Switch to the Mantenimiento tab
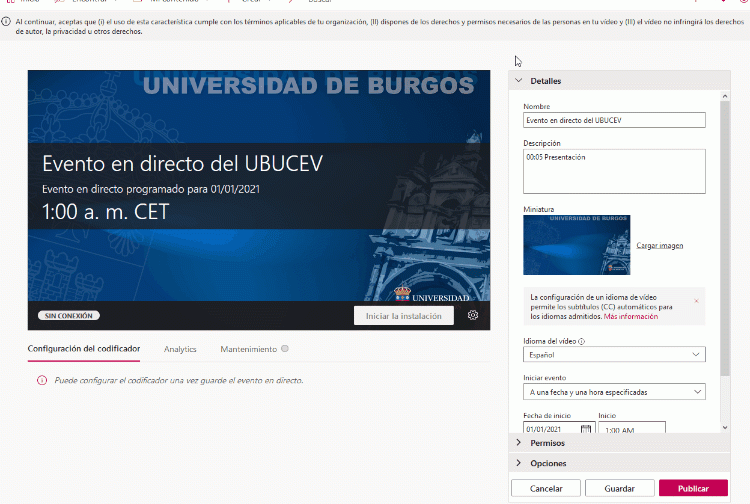Image resolution: width=750 pixels, height=504 pixels. point(248,349)
